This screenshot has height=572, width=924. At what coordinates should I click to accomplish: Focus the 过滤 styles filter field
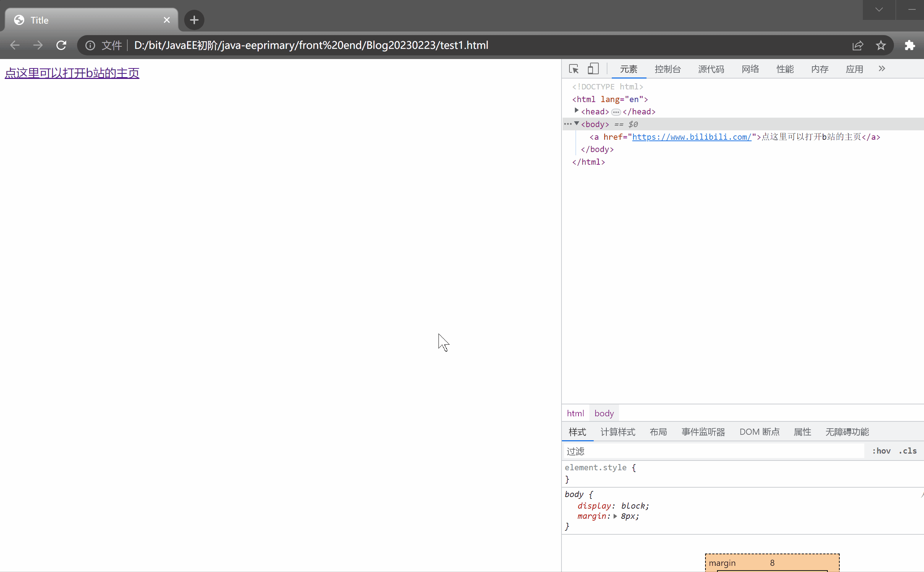point(714,451)
